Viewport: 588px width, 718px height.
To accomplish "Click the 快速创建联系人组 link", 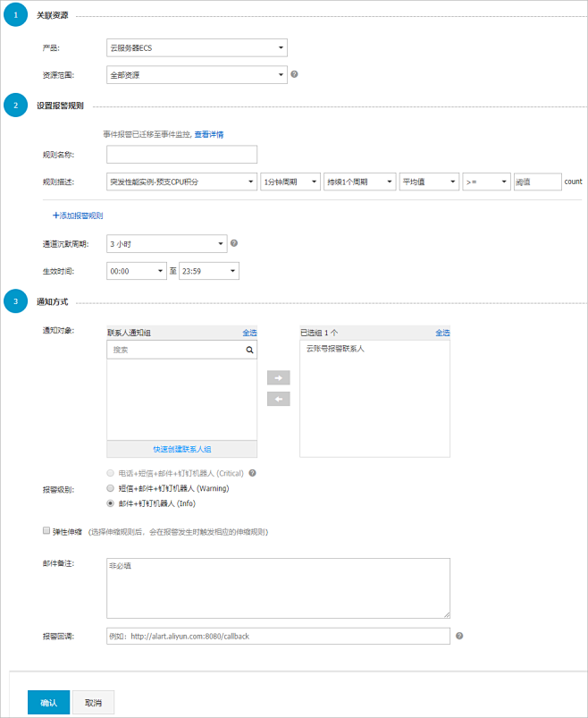I will tap(181, 449).
